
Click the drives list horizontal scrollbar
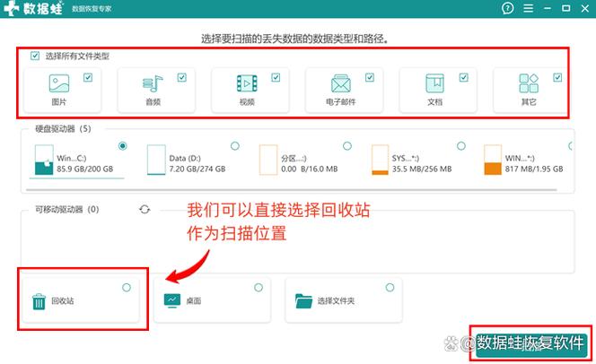pos(292,189)
